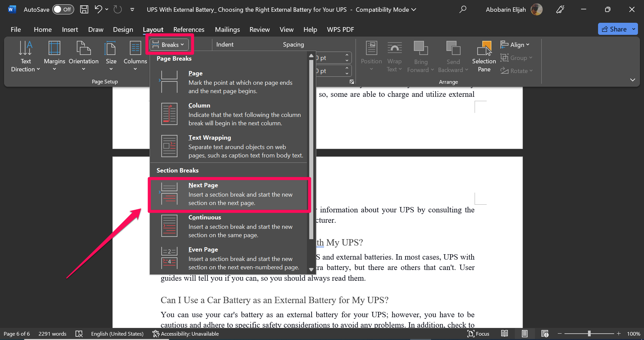Choose page Orientation
The image size is (644, 340).
(x=84, y=56)
